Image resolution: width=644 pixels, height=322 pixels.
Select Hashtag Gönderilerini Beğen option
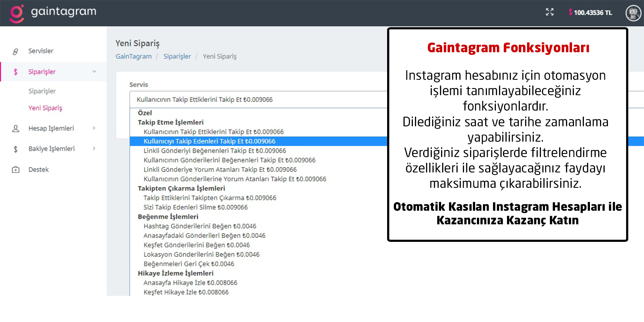click(200, 226)
